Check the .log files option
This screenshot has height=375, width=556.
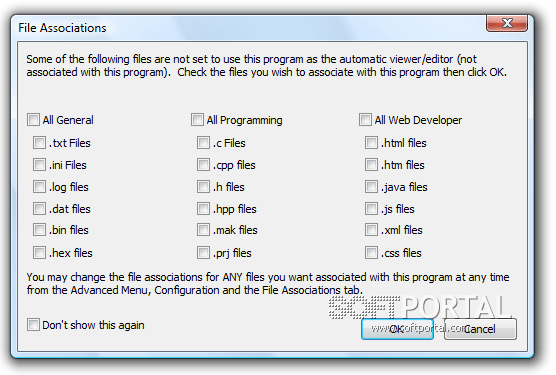coord(39,187)
